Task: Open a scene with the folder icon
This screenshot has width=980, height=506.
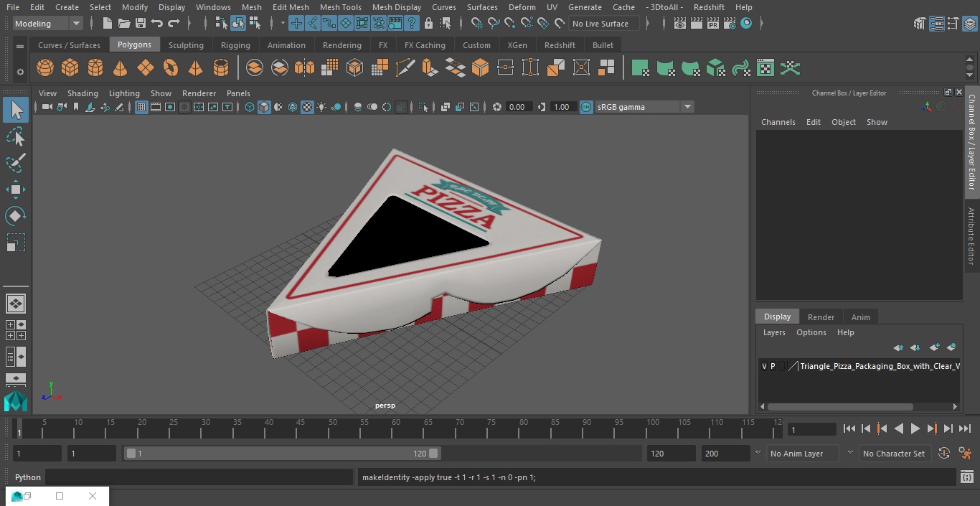Action: coord(124,24)
